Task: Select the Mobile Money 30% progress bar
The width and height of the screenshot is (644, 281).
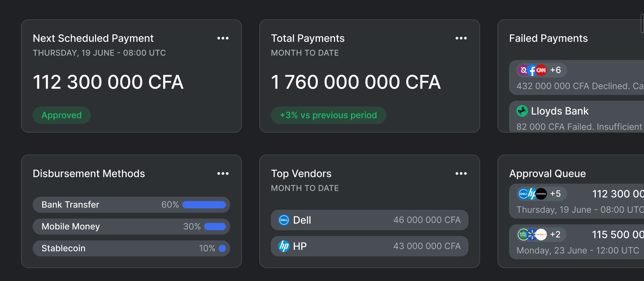Action: 215,226
